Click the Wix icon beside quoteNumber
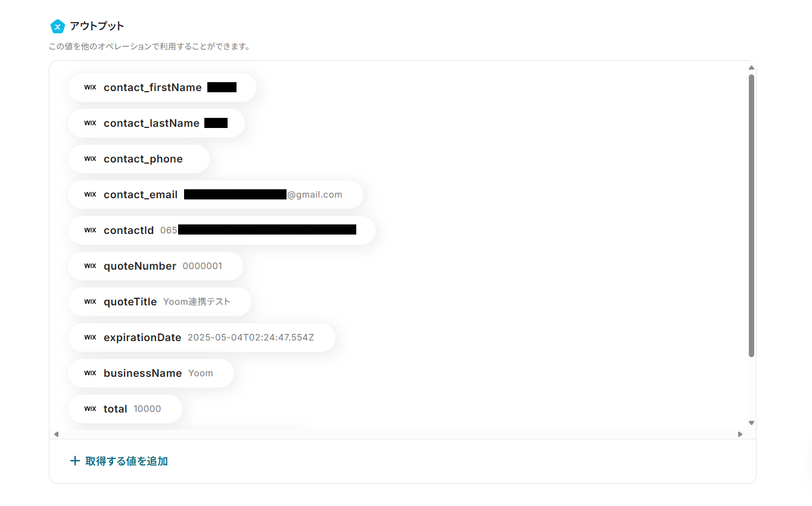Image resolution: width=812 pixels, height=506 pixels. click(x=90, y=266)
